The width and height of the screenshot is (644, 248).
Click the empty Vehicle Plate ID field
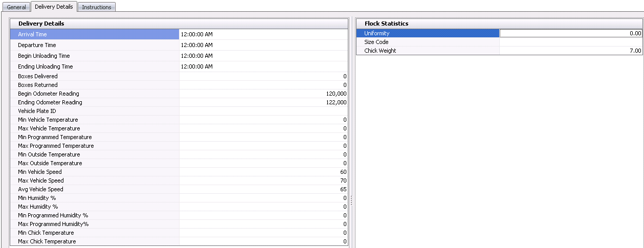click(x=263, y=111)
